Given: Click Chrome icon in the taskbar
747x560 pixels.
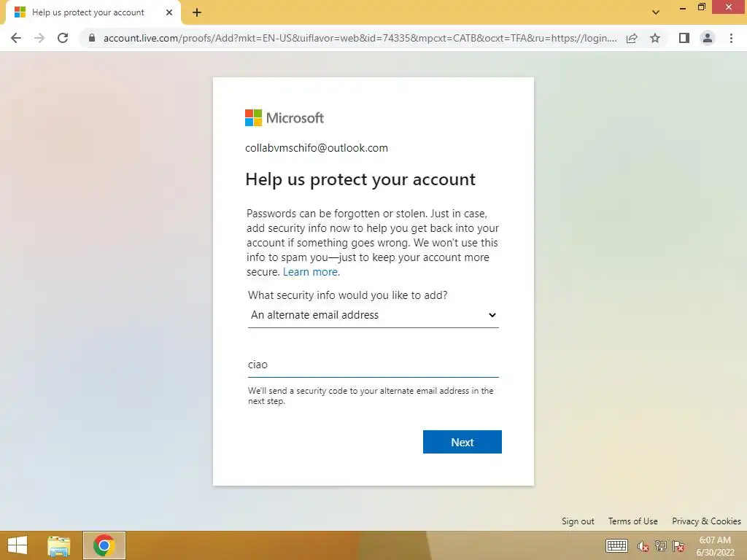Looking at the screenshot, I should tap(104, 545).
